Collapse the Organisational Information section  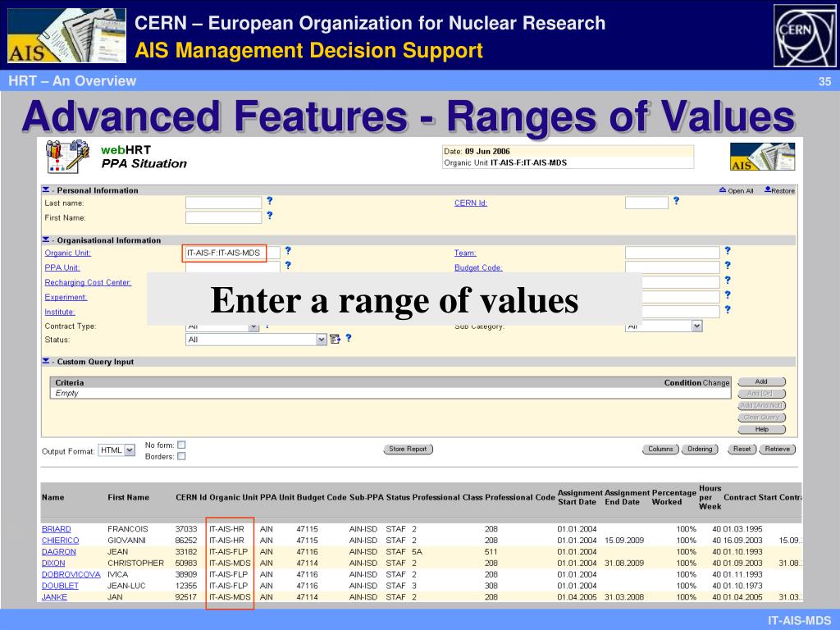pyautogui.click(x=46, y=240)
